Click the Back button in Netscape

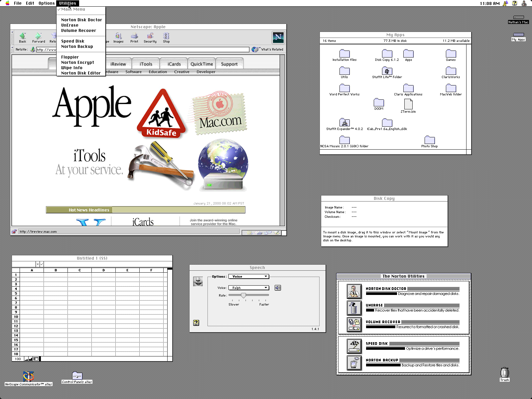(23, 37)
